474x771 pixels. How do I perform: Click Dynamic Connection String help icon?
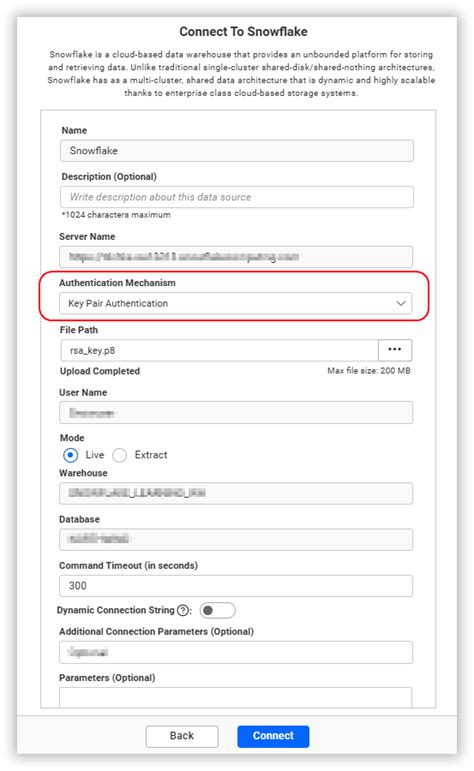point(182,610)
